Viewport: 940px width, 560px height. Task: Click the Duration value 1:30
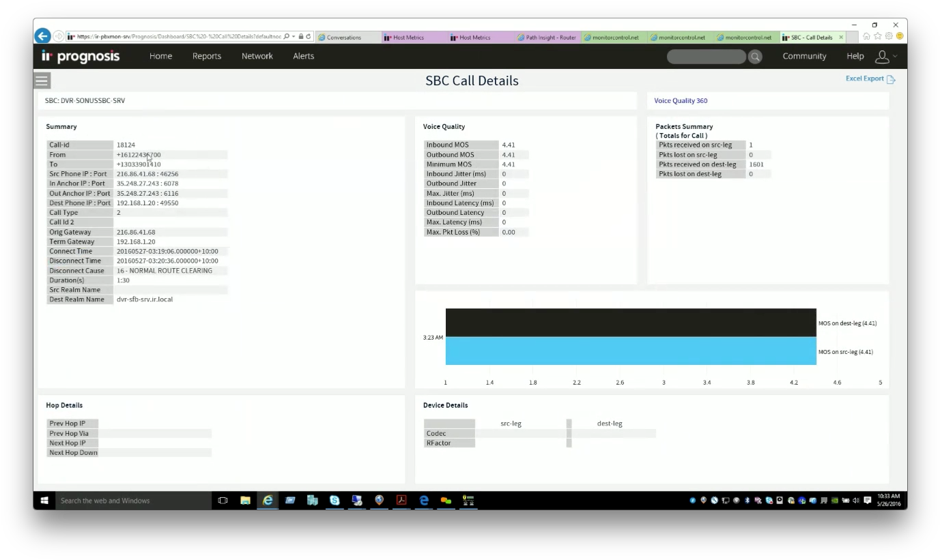click(x=123, y=280)
